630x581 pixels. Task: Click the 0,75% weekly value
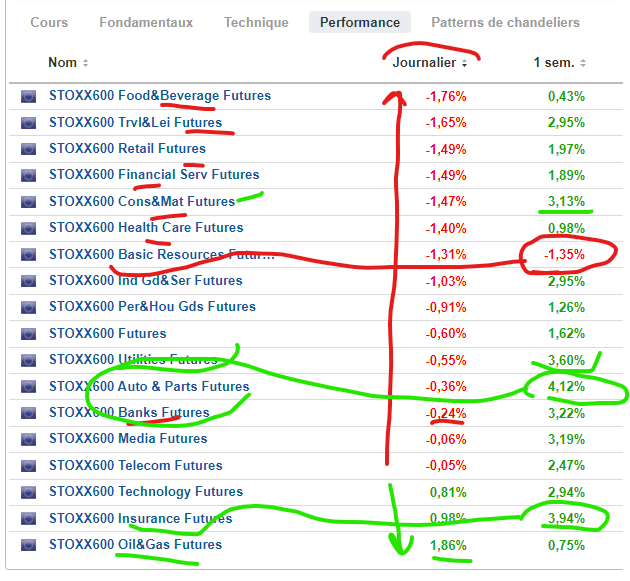[567, 546]
